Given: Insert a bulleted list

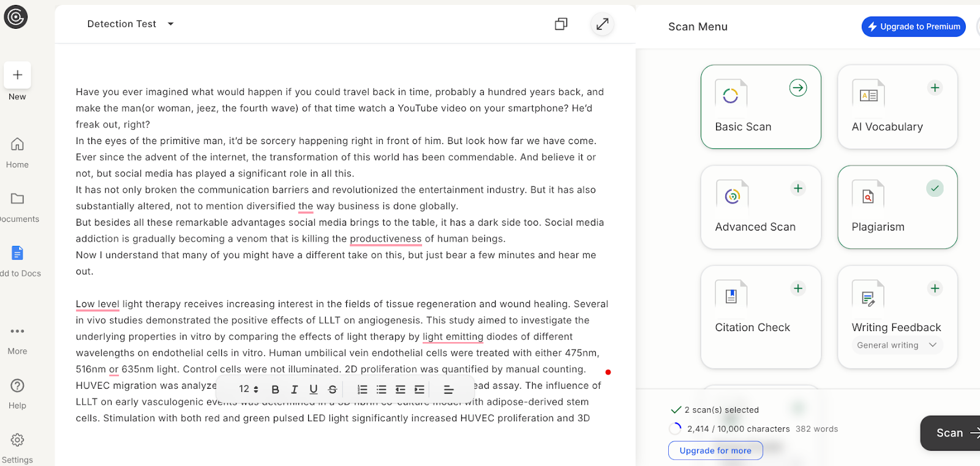Looking at the screenshot, I should tap(382, 389).
